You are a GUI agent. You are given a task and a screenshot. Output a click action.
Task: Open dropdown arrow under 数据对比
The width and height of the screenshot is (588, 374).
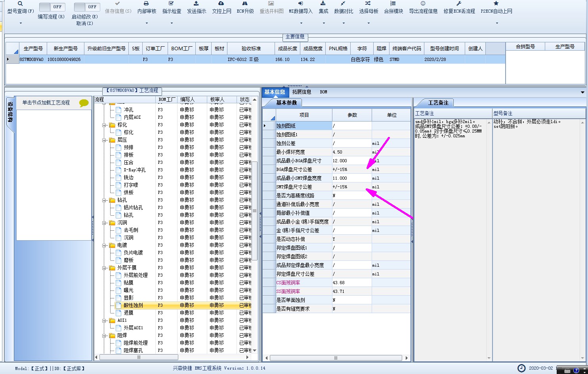pos(343,23)
